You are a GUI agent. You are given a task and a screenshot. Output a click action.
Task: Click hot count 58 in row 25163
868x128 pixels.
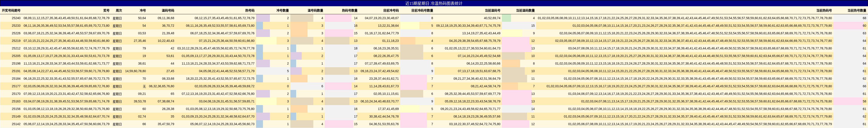click(x=864, y=101)
